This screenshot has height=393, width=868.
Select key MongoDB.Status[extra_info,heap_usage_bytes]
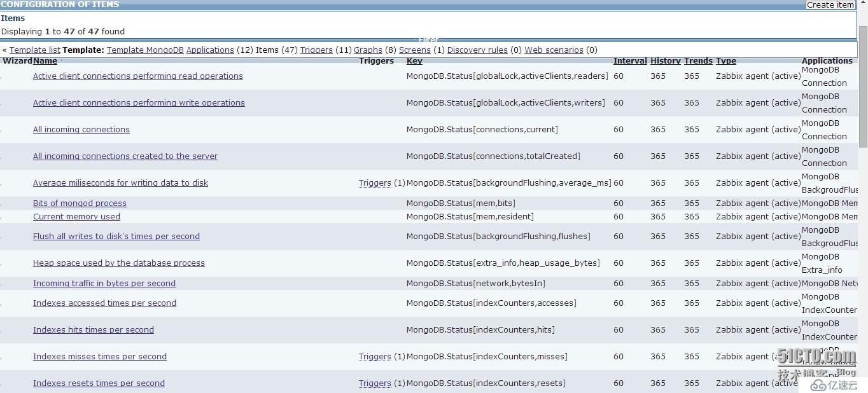[x=503, y=263]
